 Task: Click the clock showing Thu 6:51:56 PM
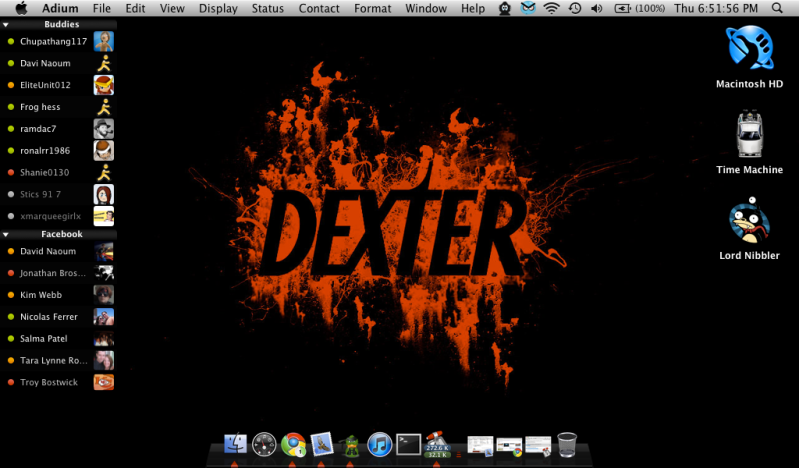(x=716, y=8)
